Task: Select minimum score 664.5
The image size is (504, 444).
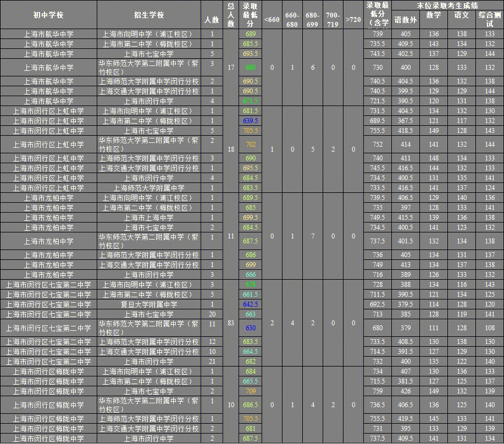Action: click(x=251, y=352)
